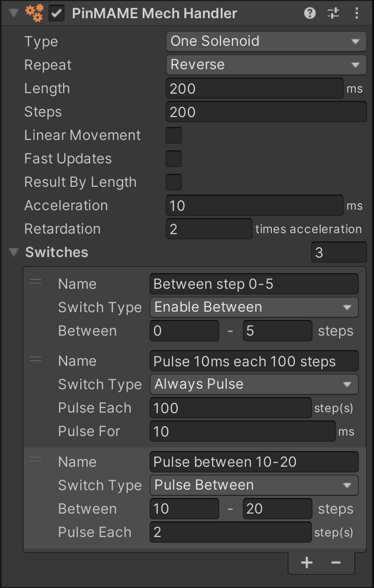Viewport: 374px width, 588px height.
Task: Click the 'Pulse 10ms each 100 steps' name field
Action: pyautogui.click(x=254, y=361)
